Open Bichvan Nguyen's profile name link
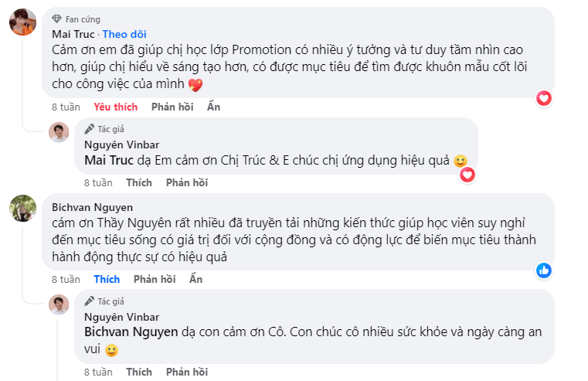This screenshot has width=588, height=381. point(92,207)
